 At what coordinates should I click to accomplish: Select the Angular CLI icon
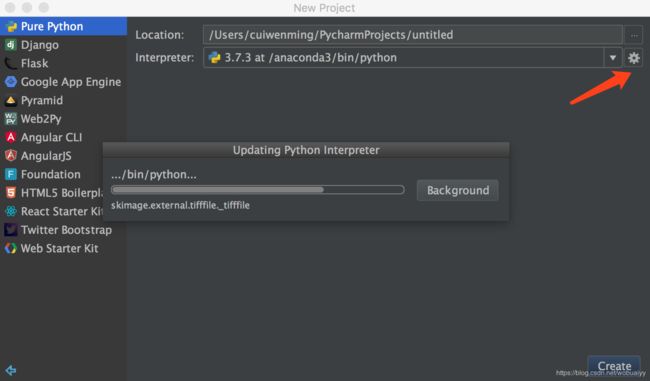[x=11, y=137]
